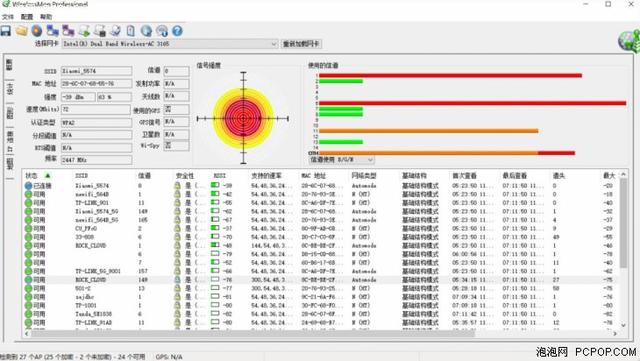Click the network list scroll down arrow
Screen dimensions: 640x361
pos(623,325)
